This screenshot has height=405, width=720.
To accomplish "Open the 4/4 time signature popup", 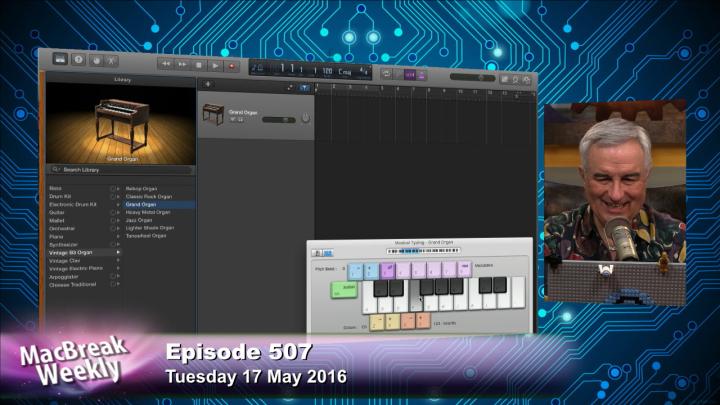I will click(363, 72).
